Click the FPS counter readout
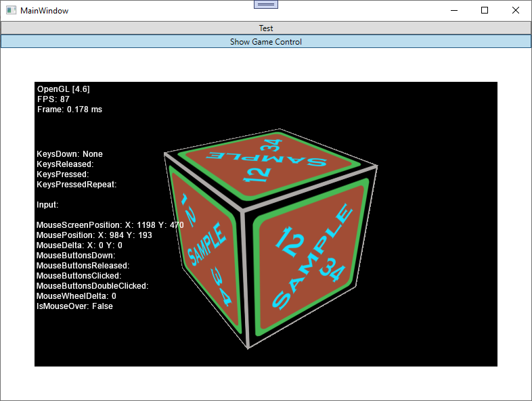 coord(53,99)
